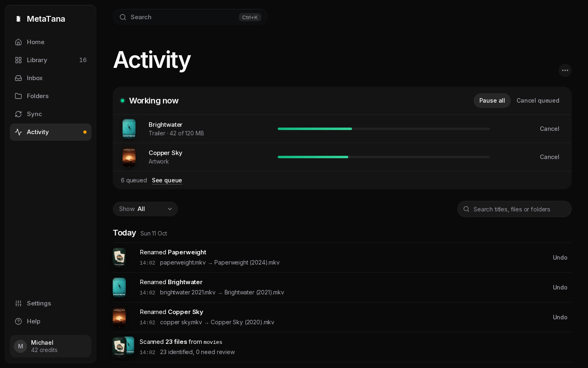588x368 pixels.
Task: Undo the Brightwater rename
Action: (560, 287)
